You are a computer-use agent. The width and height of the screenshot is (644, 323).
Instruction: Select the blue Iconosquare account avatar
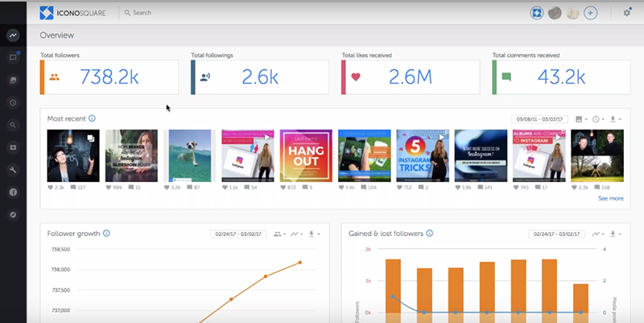[537, 13]
